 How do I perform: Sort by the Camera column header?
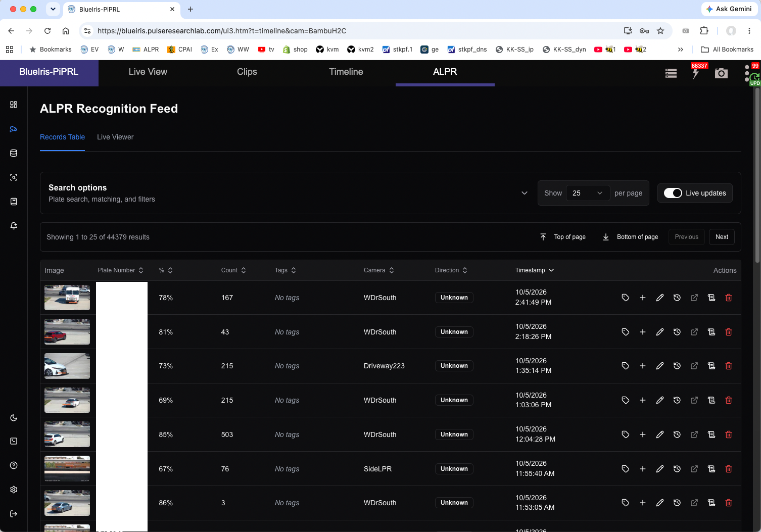[379, 270]
